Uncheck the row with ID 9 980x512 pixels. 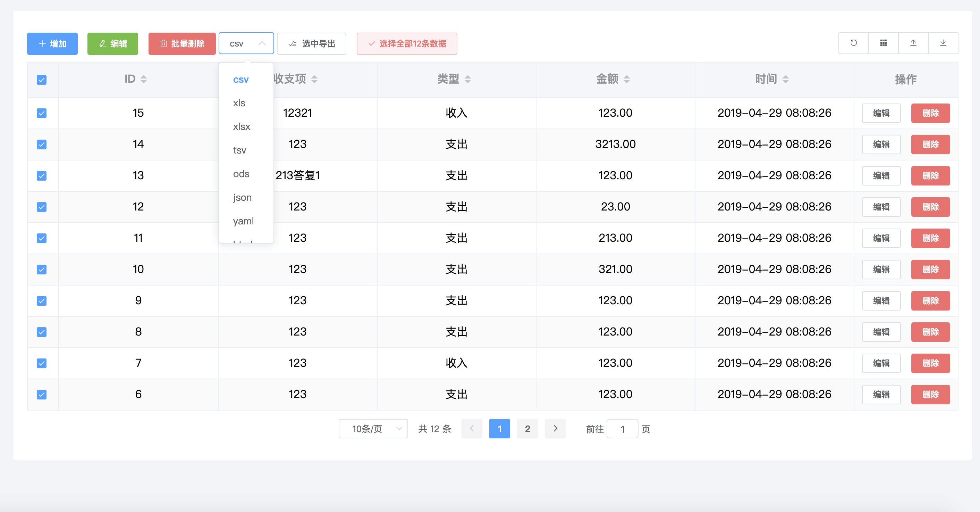pos(41,301)
